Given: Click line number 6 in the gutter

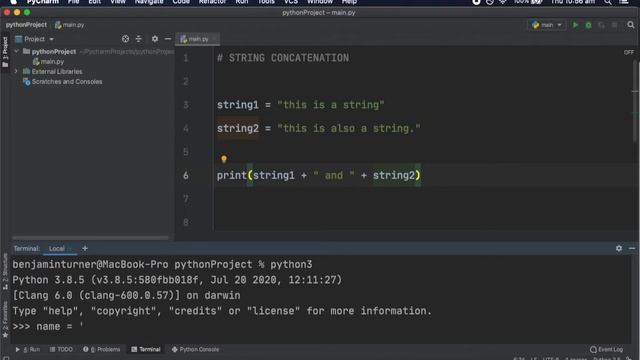Looking at the screenshot, I should click(x=186, y=176).
